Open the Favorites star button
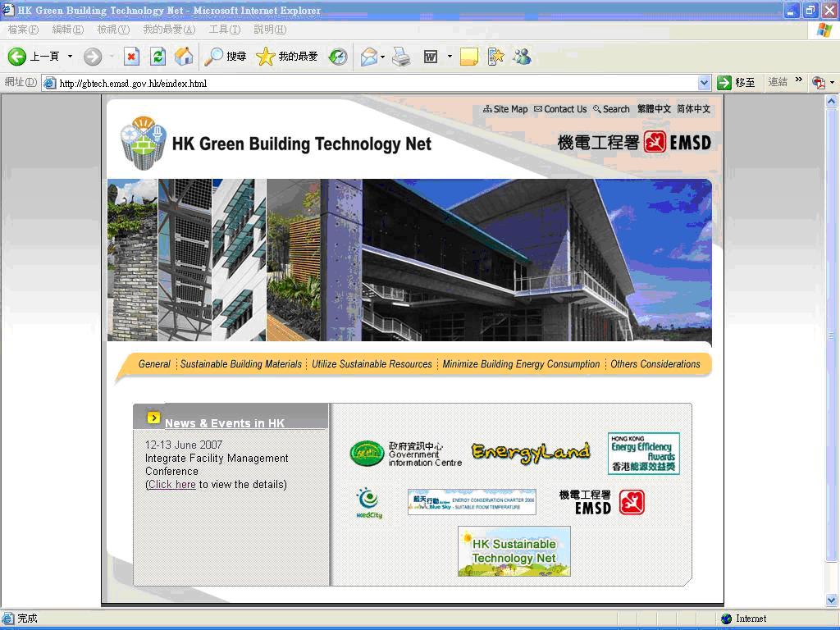Viewport: 840px width, 630px height. click(287, 57)
